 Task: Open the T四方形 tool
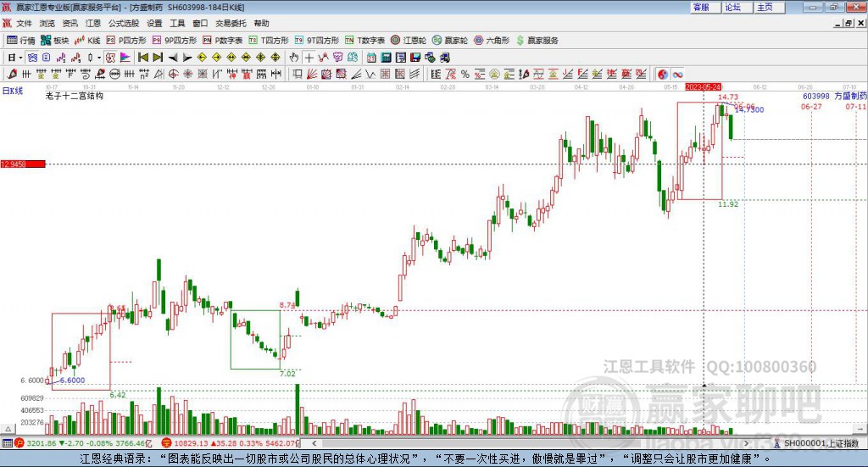pyautogui.click(x=269, y=41)
